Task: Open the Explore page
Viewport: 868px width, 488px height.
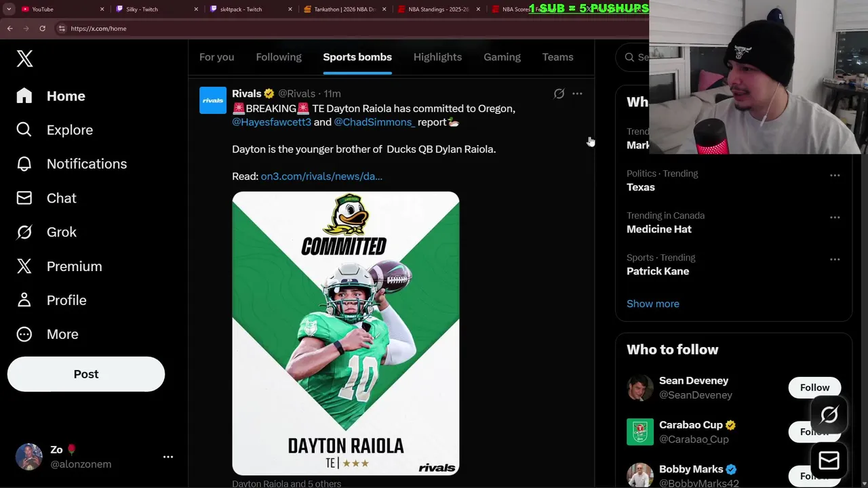Action: click(54, 130)
